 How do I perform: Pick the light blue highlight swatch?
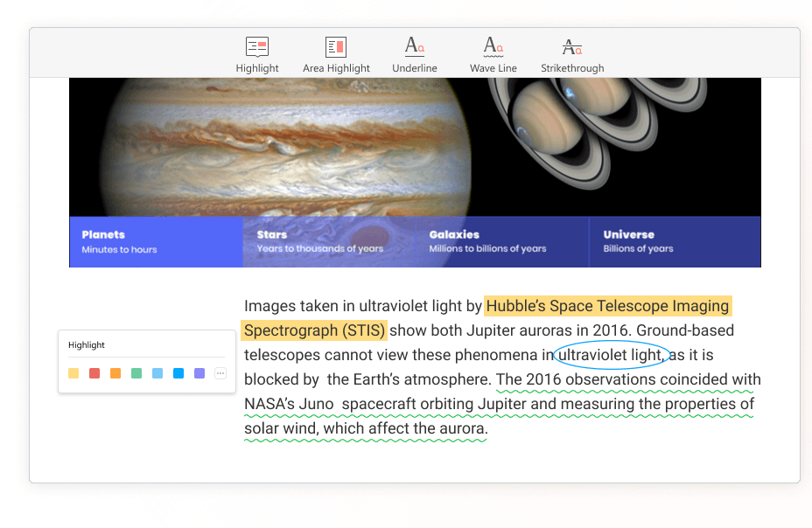point(157,373)
